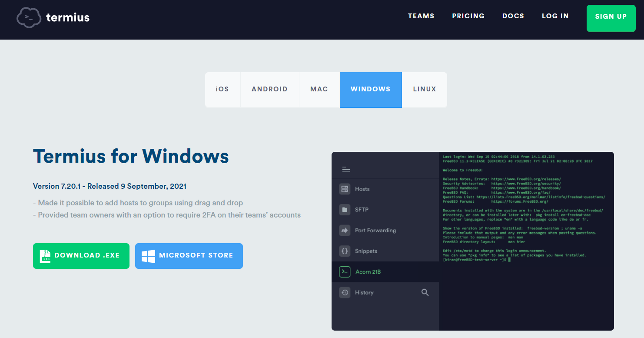Click the Termius for Windows heading
This screenshot has height=338, width=644.
pyautogui.click(x=131, y=156)
